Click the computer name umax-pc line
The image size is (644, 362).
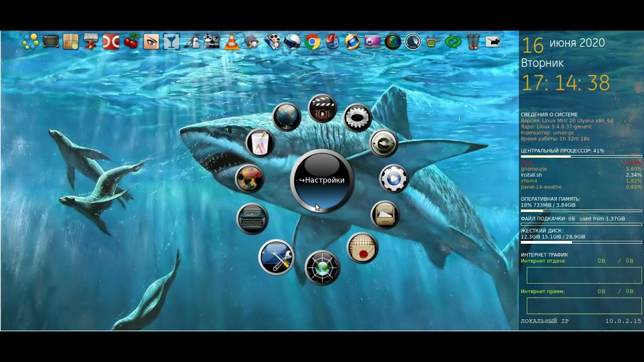(x=548, y=133)
